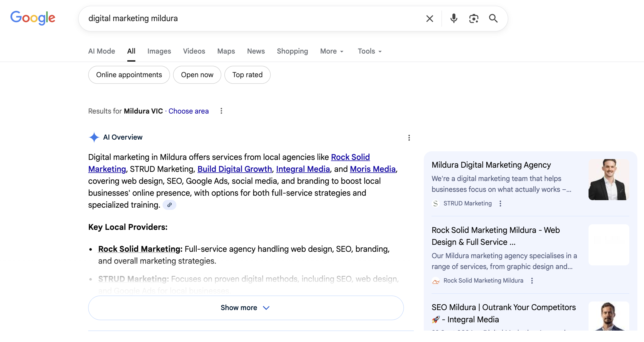Open the Integral Media link
The width and height of the screenshot is (644, 342).
point(303,169)
